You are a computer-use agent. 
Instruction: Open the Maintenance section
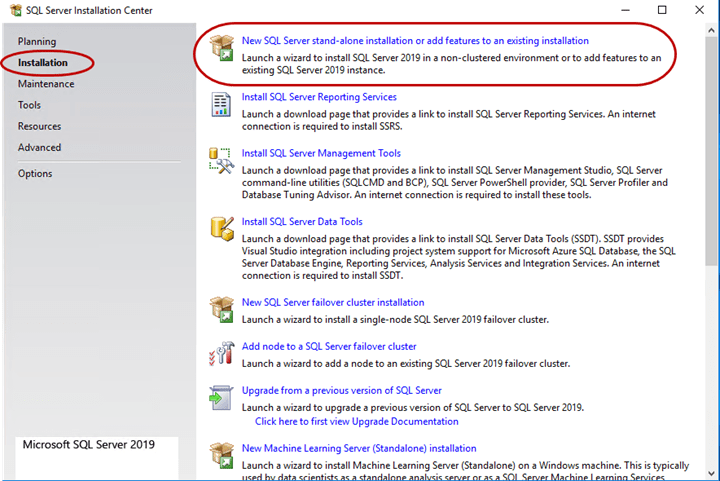46,84
